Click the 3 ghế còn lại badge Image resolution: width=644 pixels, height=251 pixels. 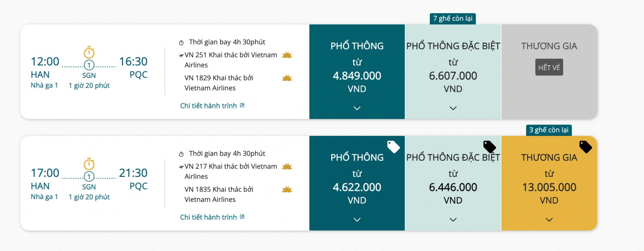(x=549, y=130)
